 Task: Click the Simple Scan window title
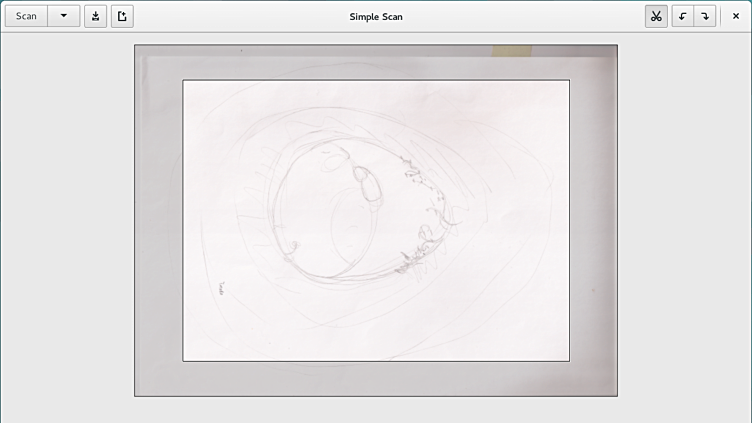[x=376, y=16]
